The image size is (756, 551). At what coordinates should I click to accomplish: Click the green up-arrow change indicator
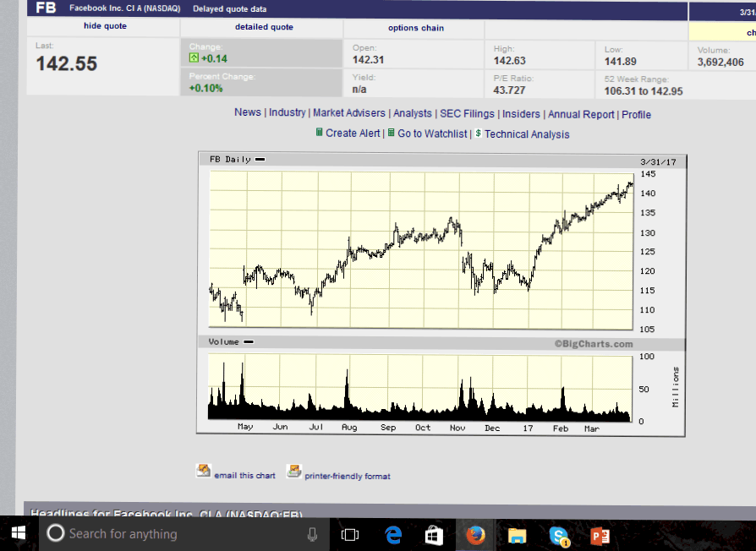point(194,57)
